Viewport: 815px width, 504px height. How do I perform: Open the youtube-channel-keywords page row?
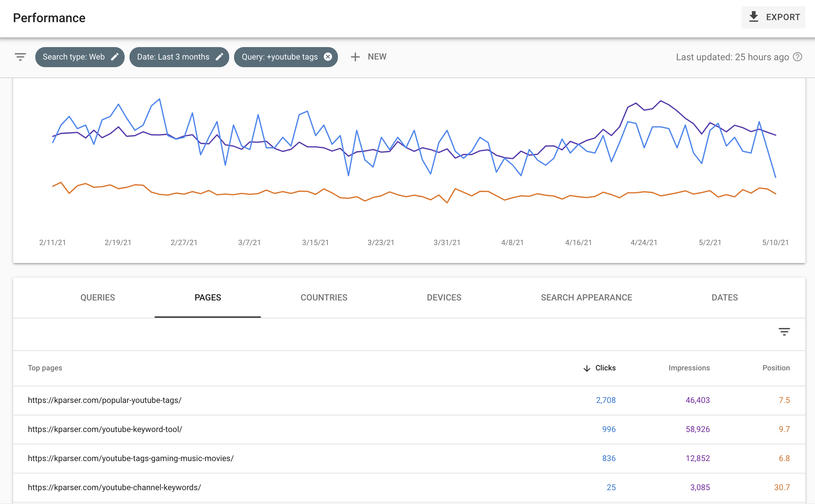tap(409, 488)
